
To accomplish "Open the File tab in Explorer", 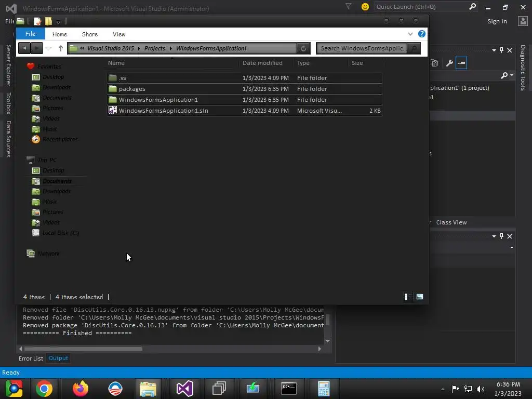I will tap(30, 34).
